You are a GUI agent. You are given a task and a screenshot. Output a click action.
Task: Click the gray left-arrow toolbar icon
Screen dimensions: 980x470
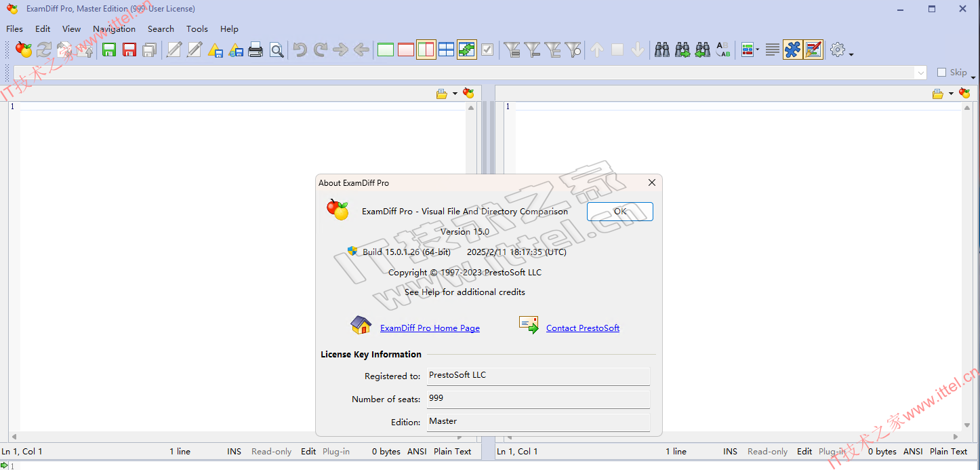361,50
